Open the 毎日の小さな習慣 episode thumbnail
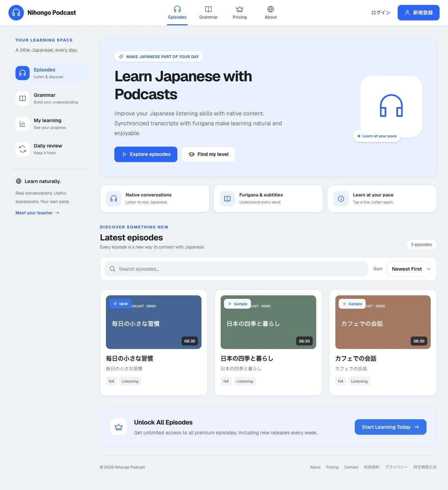Viewport: 448px width, 490px height. [x=153, y=322]
